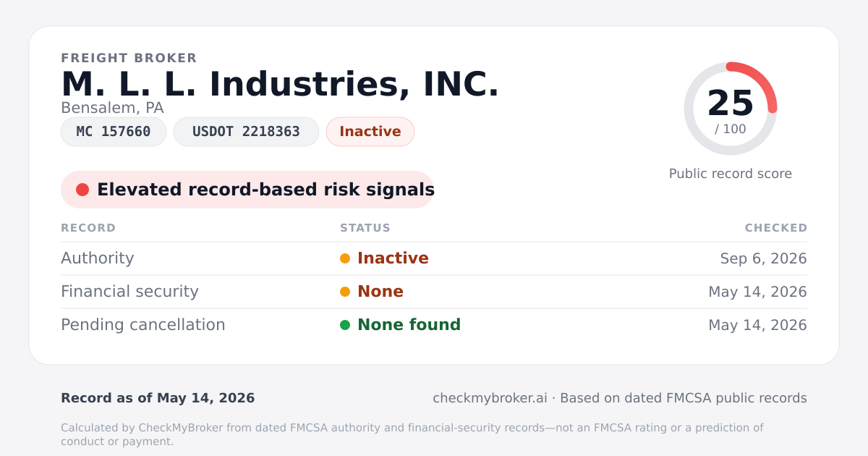
Task: Click the Elevated record-based risk signals banner
Action: point(247,190)
